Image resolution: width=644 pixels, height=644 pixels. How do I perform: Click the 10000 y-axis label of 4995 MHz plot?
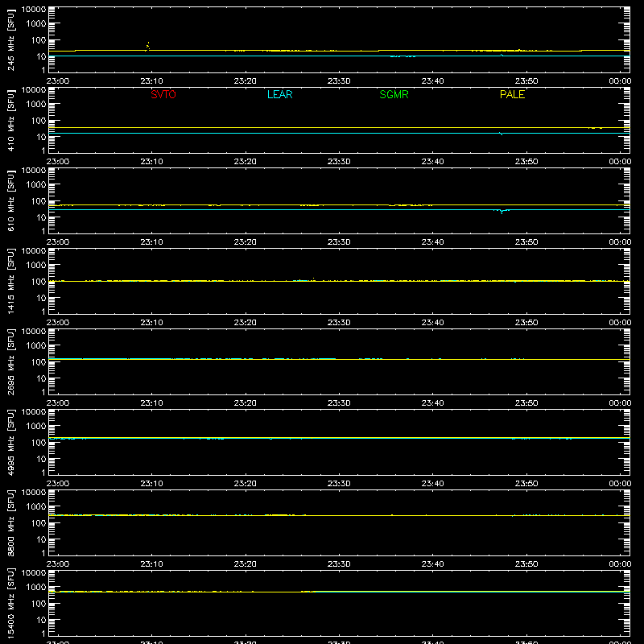click(x=34, y=412)
